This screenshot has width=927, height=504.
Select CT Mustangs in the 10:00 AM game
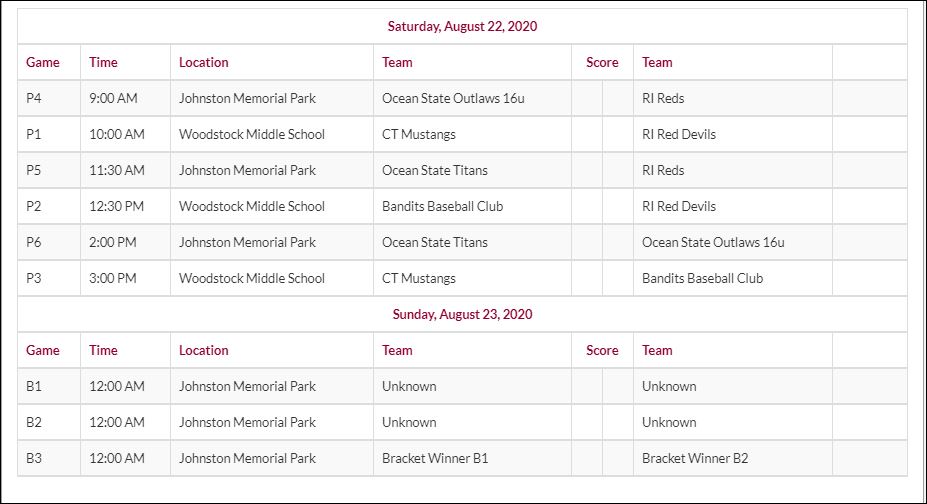[419, 134]
